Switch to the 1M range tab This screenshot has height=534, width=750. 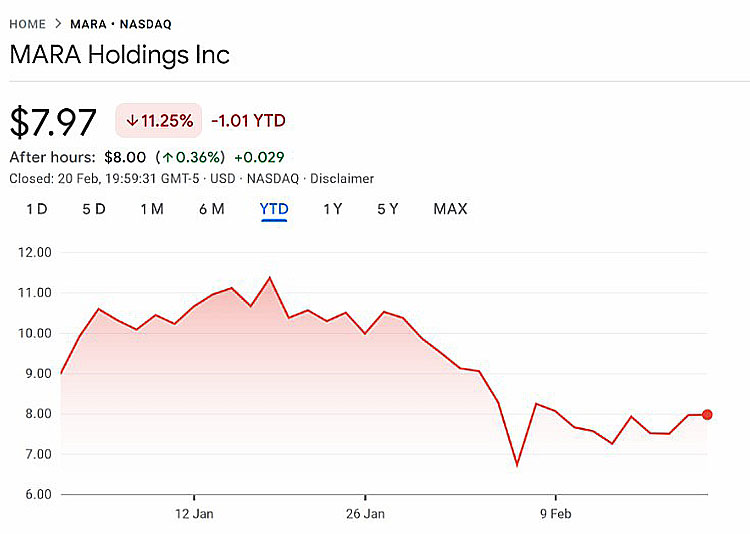tap(152, 209)
